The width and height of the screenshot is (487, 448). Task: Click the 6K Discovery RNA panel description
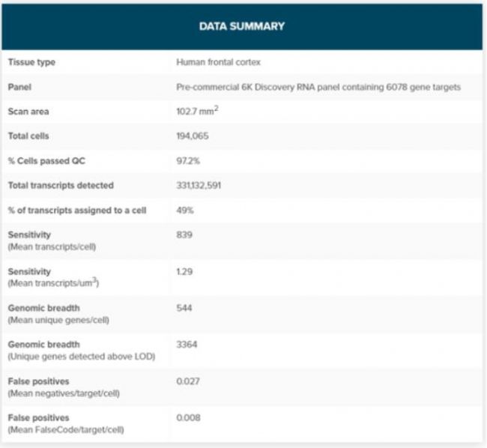pyautogui.click(x=318, y=87)
